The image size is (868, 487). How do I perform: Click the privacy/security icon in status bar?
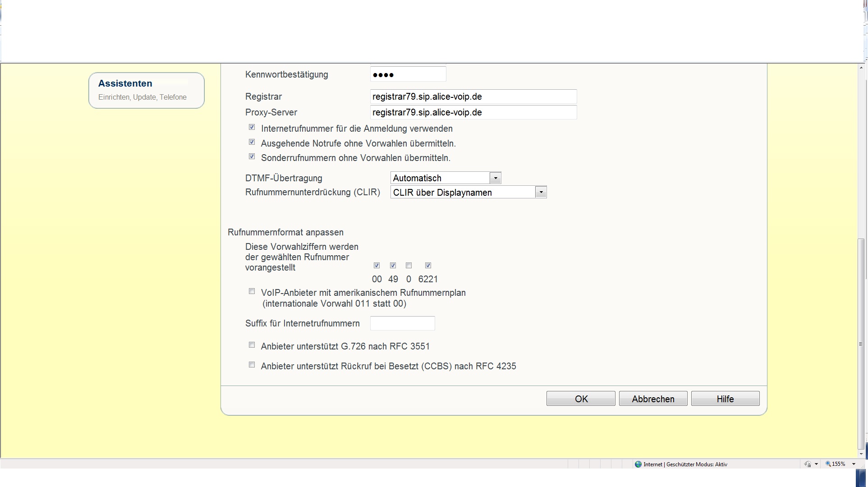pos(808,464)
